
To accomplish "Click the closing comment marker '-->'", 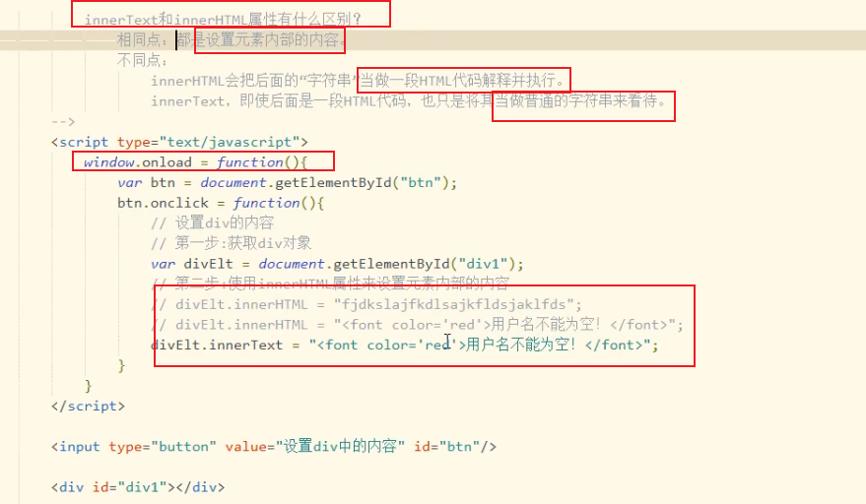I will pyautogui.click(x=63, y=121).
